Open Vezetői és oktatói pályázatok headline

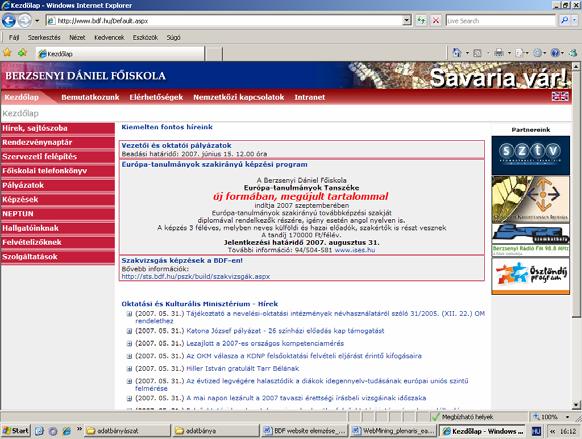[x=176, y=145]
